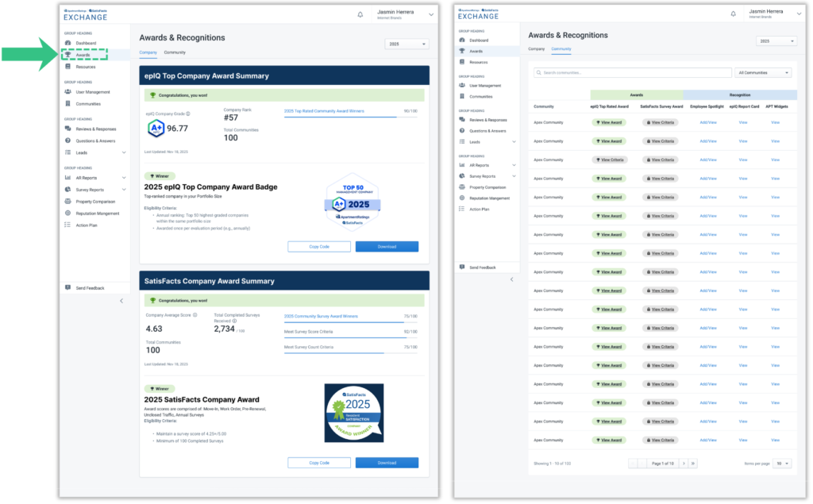Click the Resources icon in the right screenshot's sidebar
The height and width of the screenshot is (504, 813).
click(462, 62)
